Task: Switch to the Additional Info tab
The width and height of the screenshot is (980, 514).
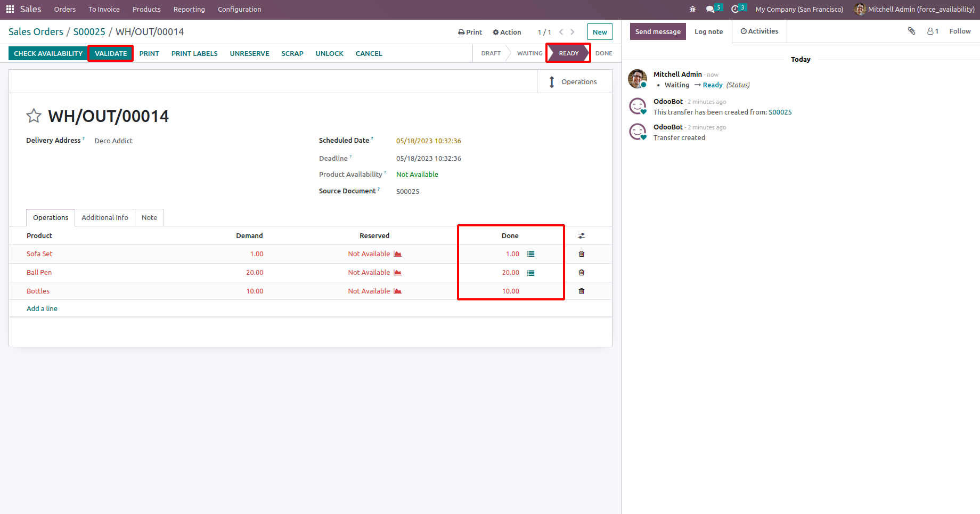Action: point(105,217)
